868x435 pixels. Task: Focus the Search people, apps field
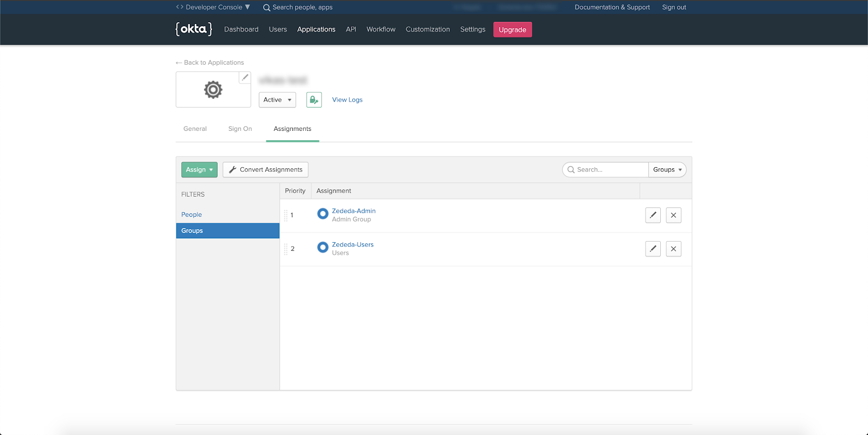(302, 7)
